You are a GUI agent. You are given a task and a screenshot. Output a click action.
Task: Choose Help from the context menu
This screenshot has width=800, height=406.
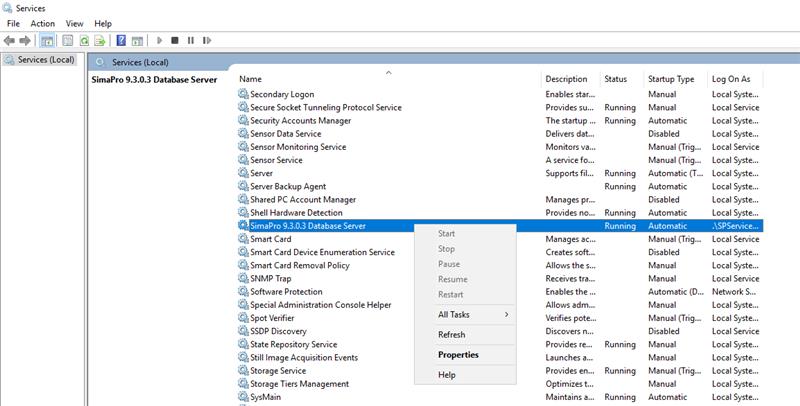coord(465,375)
